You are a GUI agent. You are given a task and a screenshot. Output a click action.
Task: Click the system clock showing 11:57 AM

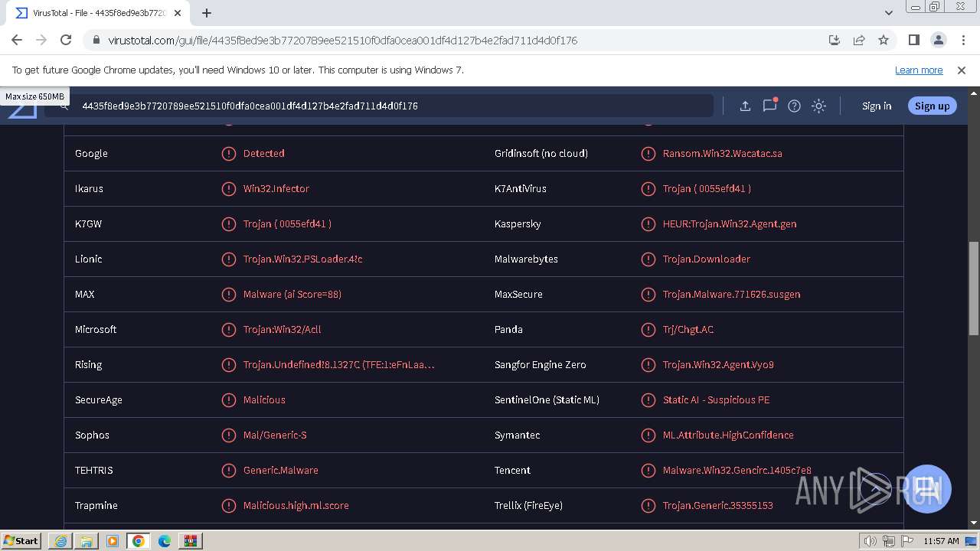(x=941, y=541)
